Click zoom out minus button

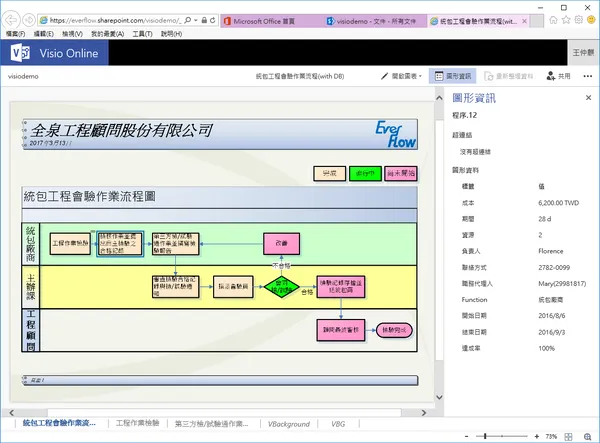tap(466, 436)
